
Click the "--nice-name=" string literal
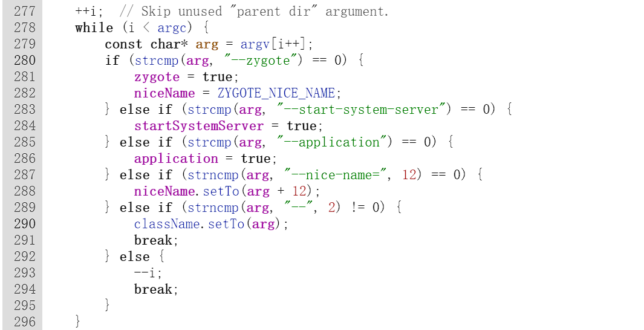coord(335,175)
